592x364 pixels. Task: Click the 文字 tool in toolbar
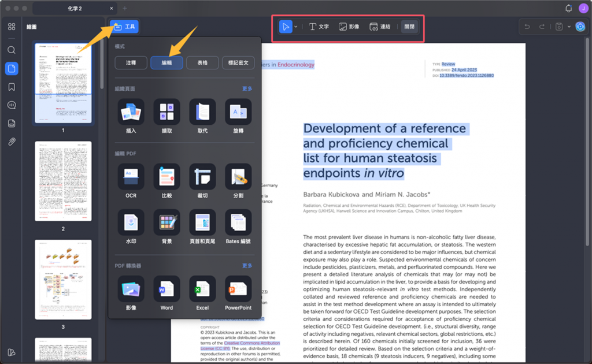click(x=319, y=27)
